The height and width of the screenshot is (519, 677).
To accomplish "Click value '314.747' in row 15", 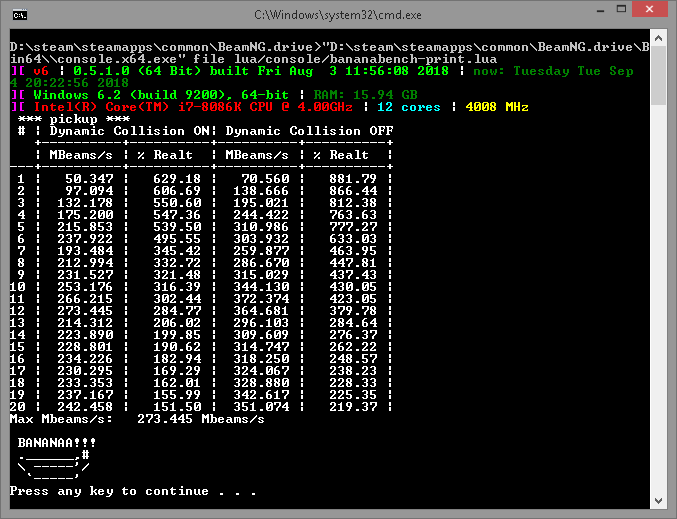I will tap(261, 347).
